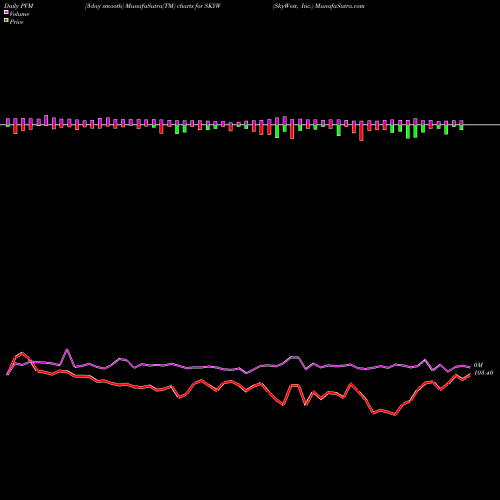Click the Volume legend color swatch
Screen dimensions: 500x500
pos(6,13)
